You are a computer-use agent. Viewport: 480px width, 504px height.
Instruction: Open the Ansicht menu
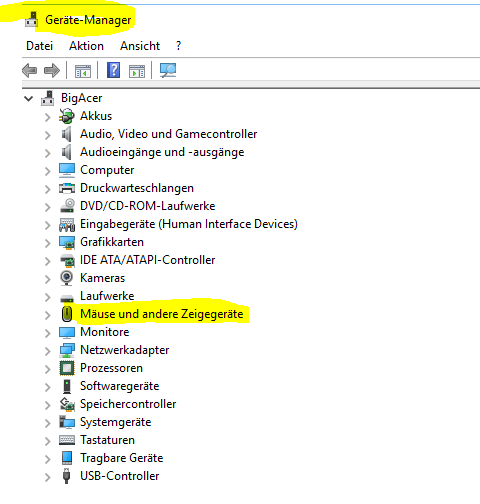[x=140, y=46]
